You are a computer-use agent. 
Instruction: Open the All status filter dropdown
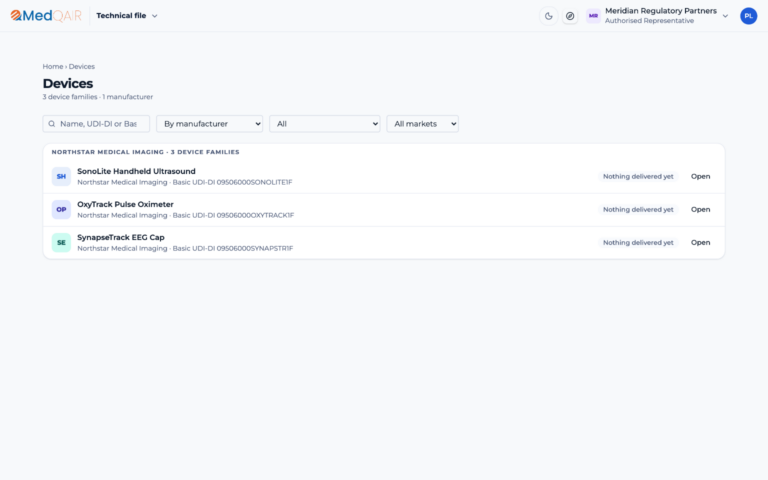coord(325,124)
